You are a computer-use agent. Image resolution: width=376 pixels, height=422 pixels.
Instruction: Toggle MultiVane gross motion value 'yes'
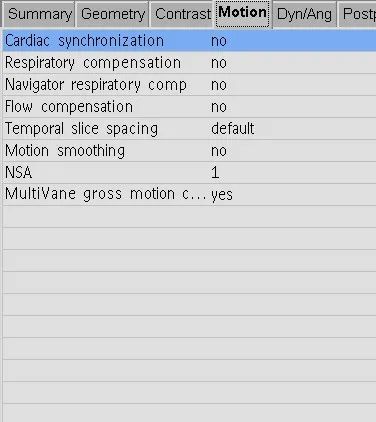tap(222, 195)
